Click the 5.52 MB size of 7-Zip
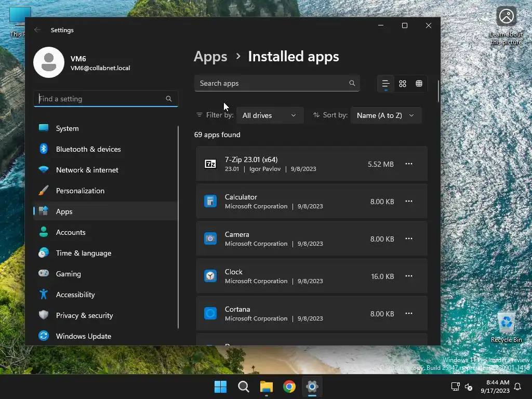Viewport: 532px width, 399px height. (381, 164)
